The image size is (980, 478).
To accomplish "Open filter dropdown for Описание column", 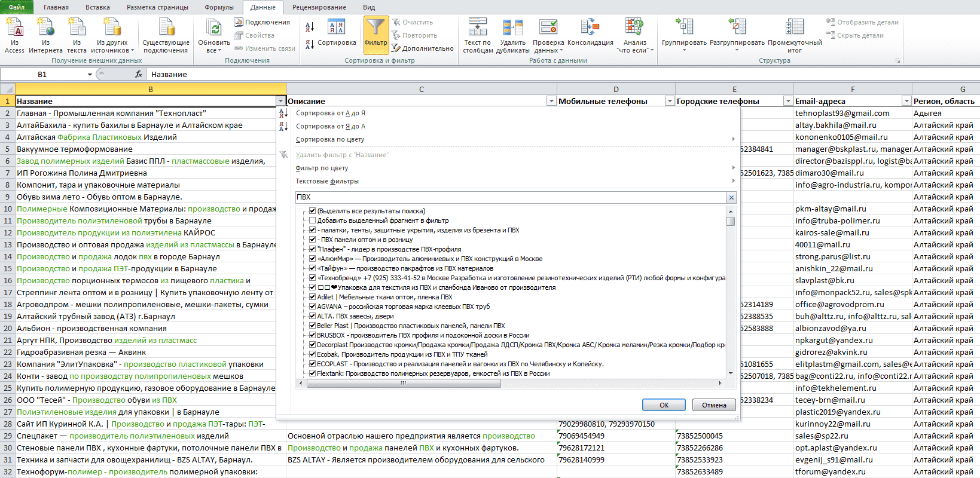I will tap(551, 101).
